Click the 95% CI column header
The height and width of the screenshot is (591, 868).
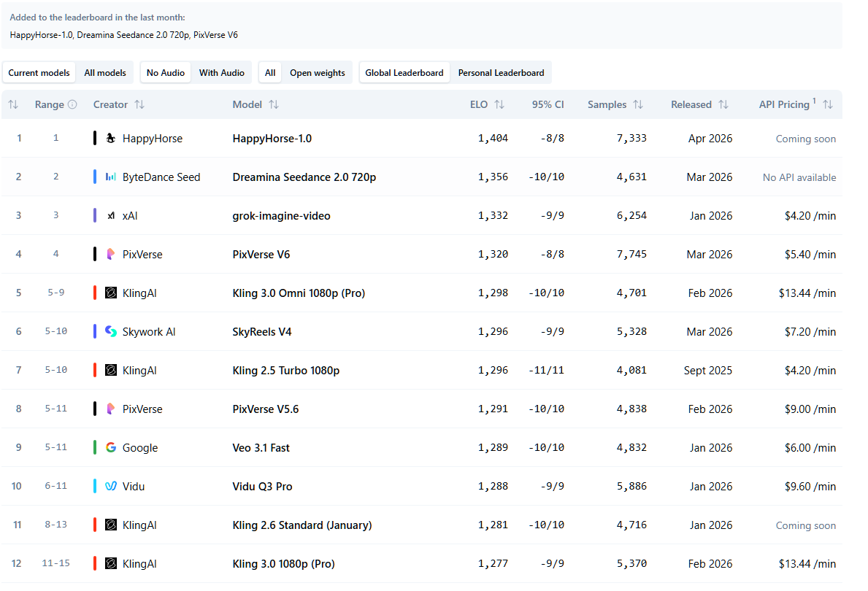tap(548, 104)
